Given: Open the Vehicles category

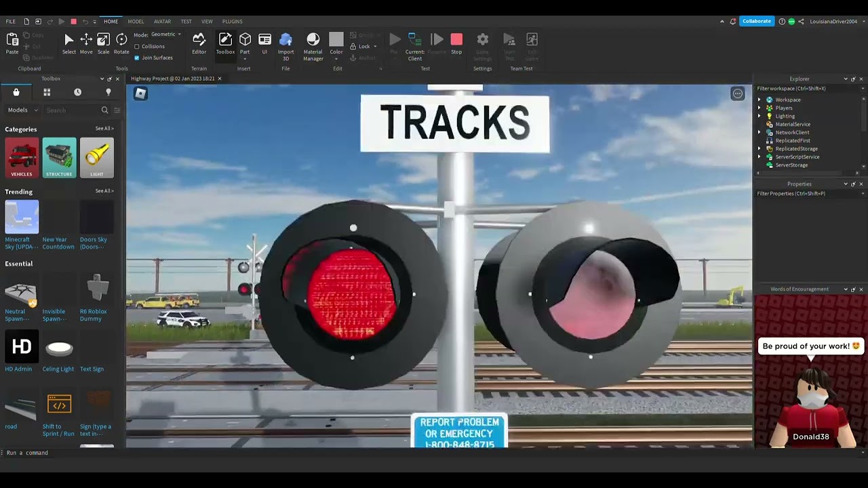Looking at the screenshot, I should click(x=22, y=158).
